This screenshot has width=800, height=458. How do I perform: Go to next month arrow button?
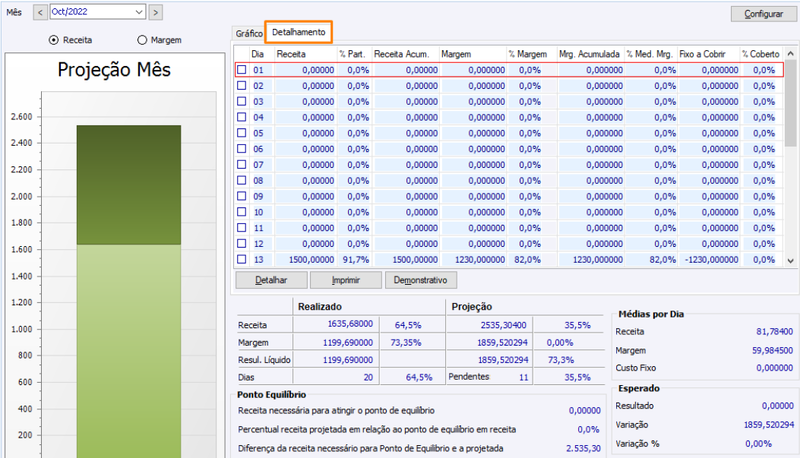point(156,12)
